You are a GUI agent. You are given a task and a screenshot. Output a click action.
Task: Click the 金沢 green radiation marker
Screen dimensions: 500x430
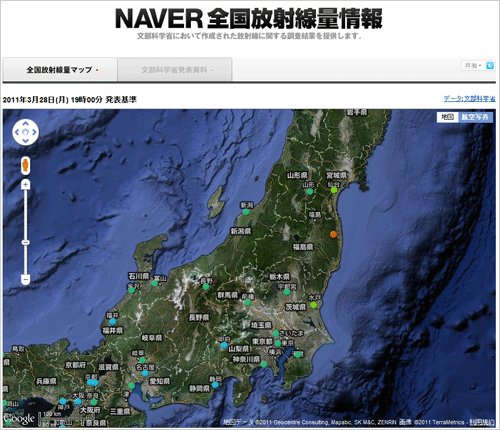[132, 290]
